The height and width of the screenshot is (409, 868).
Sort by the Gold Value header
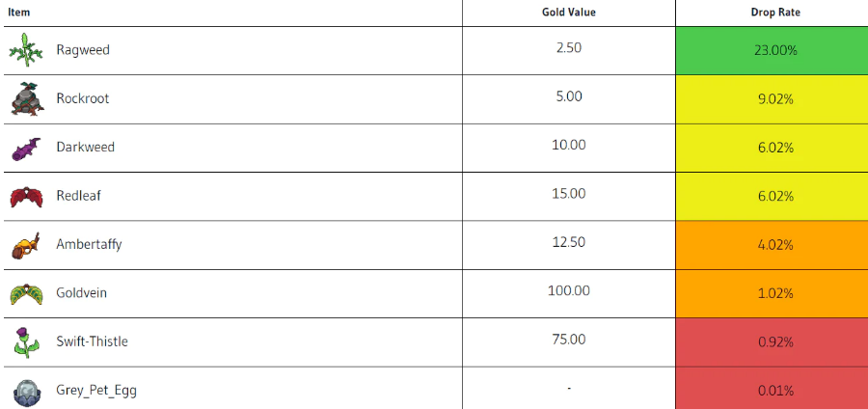coord(569,13)
